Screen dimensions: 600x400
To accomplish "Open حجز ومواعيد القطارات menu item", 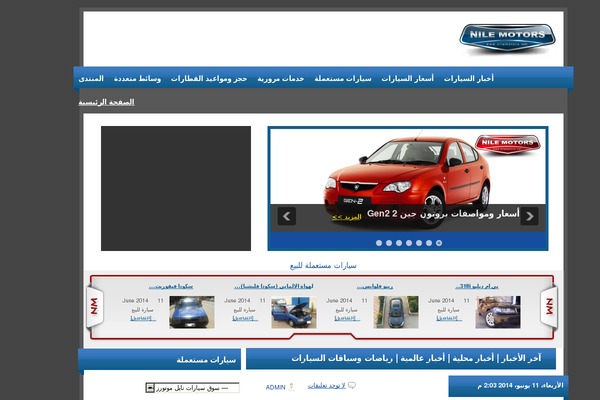I will [x=209, y=78].
